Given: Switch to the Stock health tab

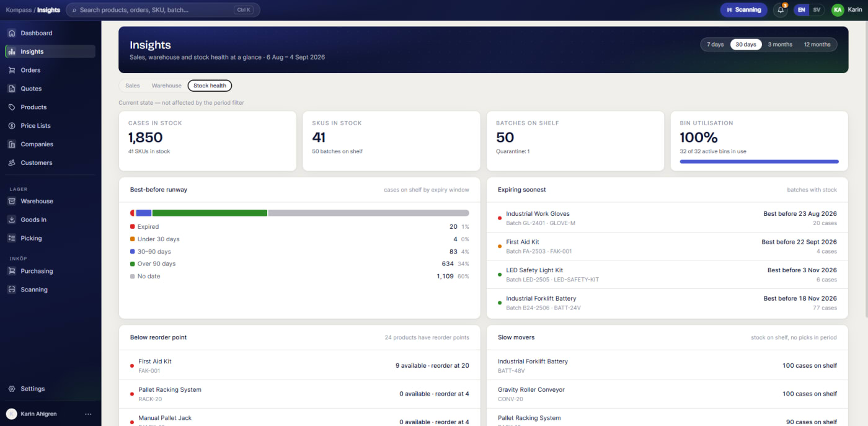Looking at the screenshot, I should point(210,86).
